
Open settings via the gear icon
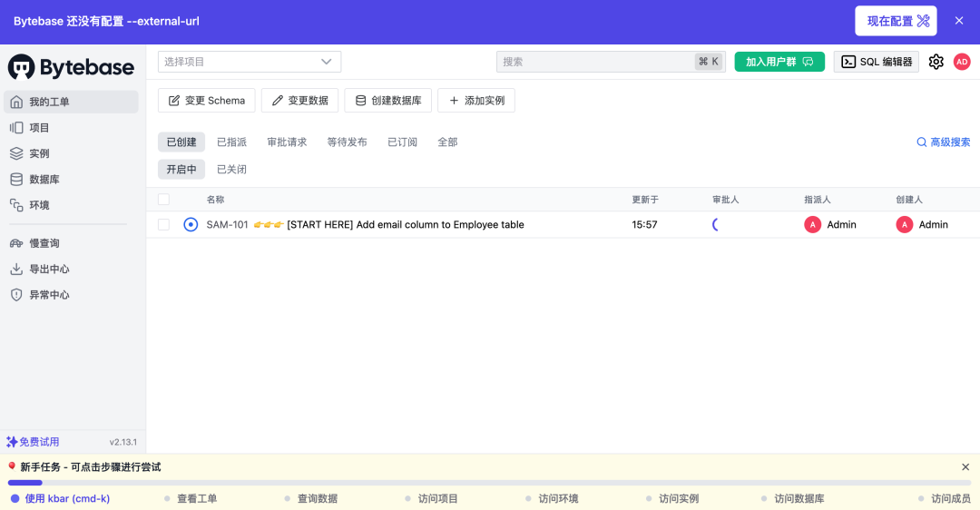pos(936,62)
